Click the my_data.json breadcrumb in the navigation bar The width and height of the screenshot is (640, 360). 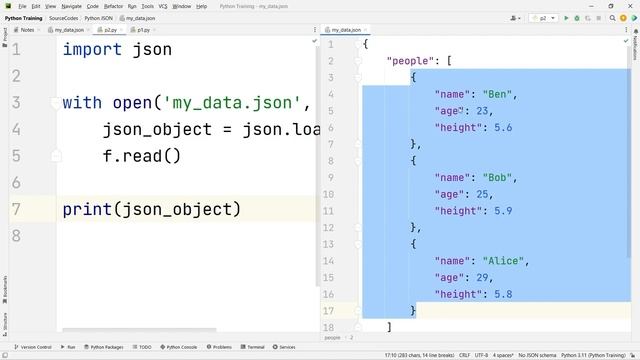[138, 18]
